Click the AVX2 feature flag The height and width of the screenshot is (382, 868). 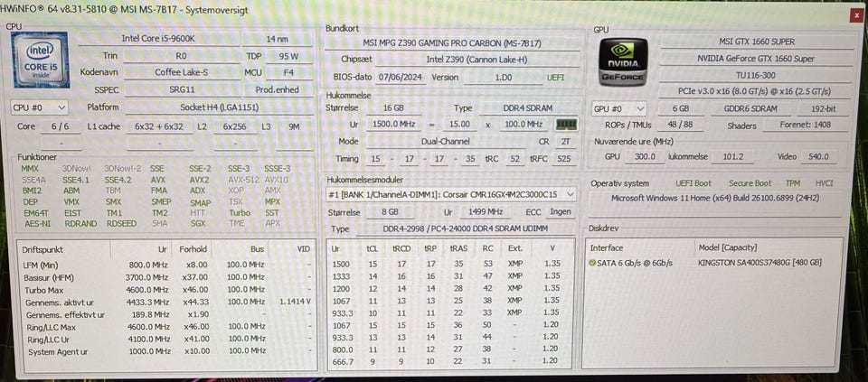click(199, 180)
